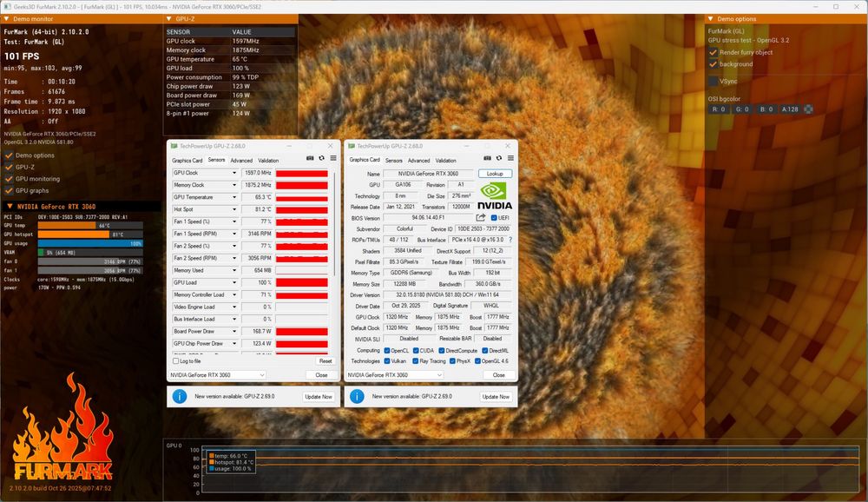The width and height of the screenshot is (868, 502).
Task: Collapse the Demo options panel header triangle
Action: click(x=710, y=19)
